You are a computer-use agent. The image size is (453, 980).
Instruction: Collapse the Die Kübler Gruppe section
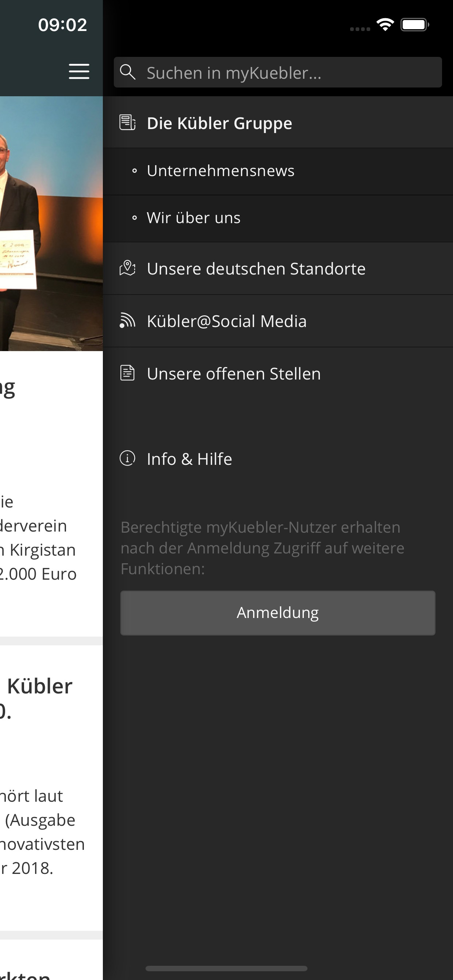coord(278,122)
